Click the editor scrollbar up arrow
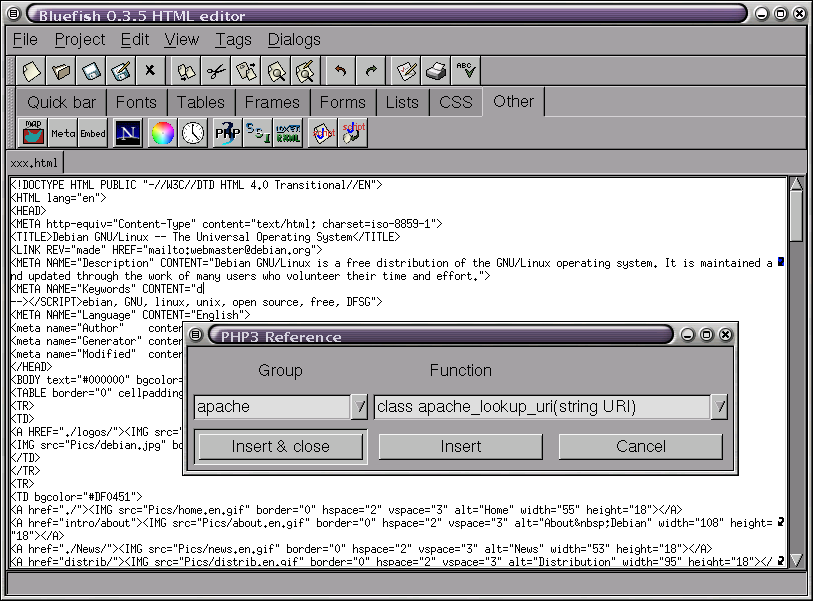 (x=796, y=184)
